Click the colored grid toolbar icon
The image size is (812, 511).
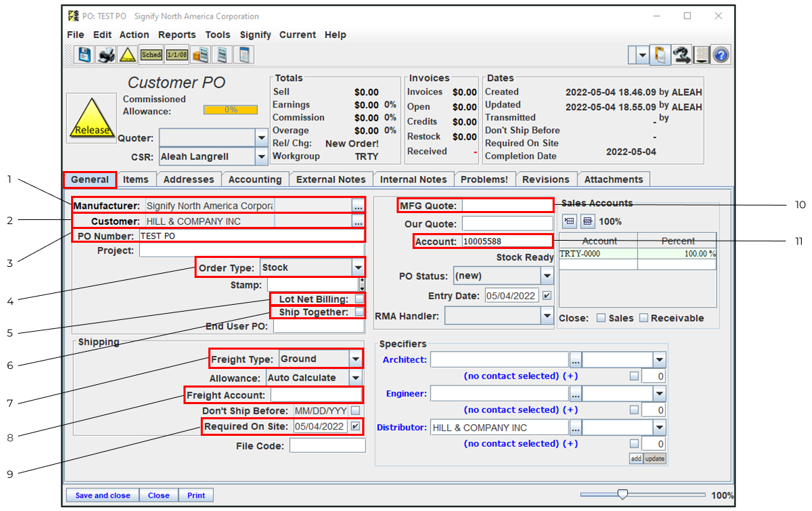(x=702, y=55)
